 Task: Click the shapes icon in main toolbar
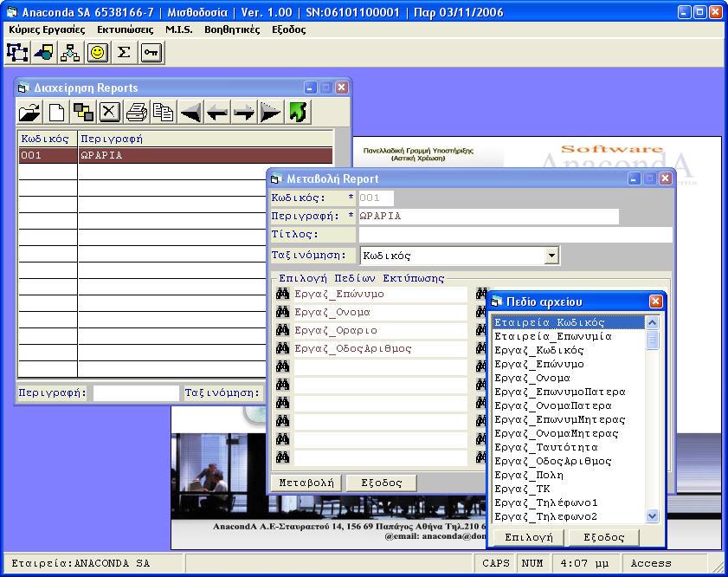click(44, 52)
